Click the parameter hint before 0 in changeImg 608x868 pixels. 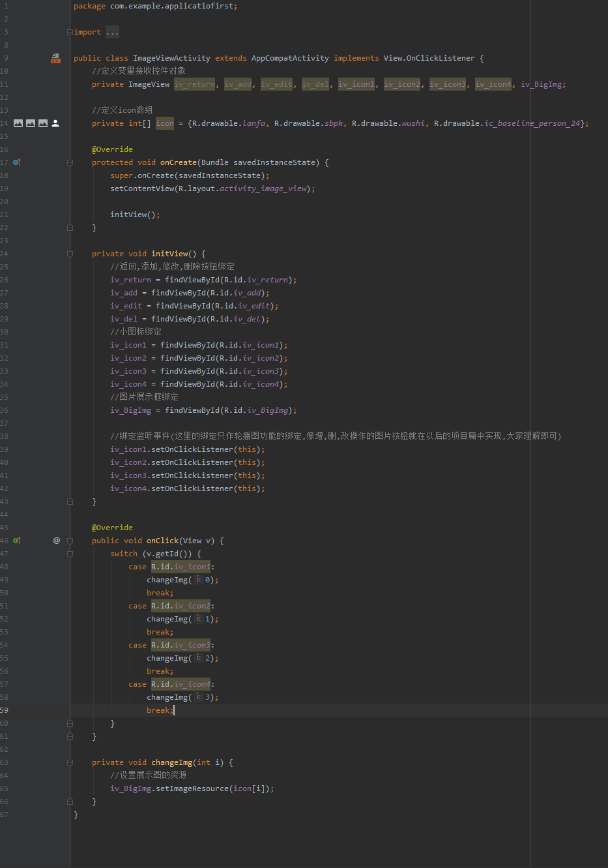[x=199, y=580]
